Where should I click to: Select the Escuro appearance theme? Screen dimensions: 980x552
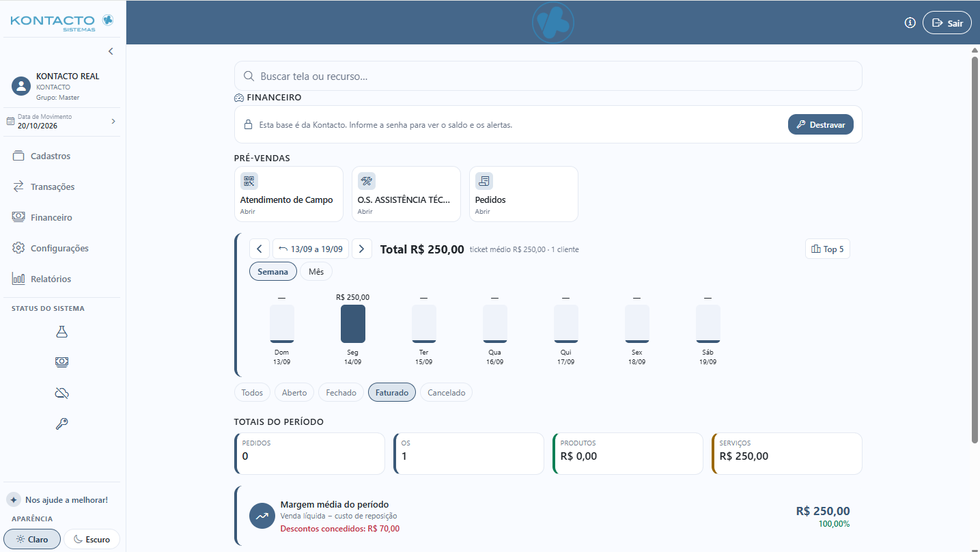click(92, 539)
